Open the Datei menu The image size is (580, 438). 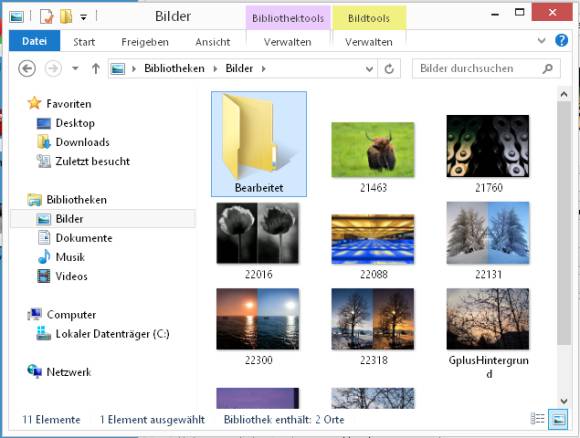click(x=34, y=41)
